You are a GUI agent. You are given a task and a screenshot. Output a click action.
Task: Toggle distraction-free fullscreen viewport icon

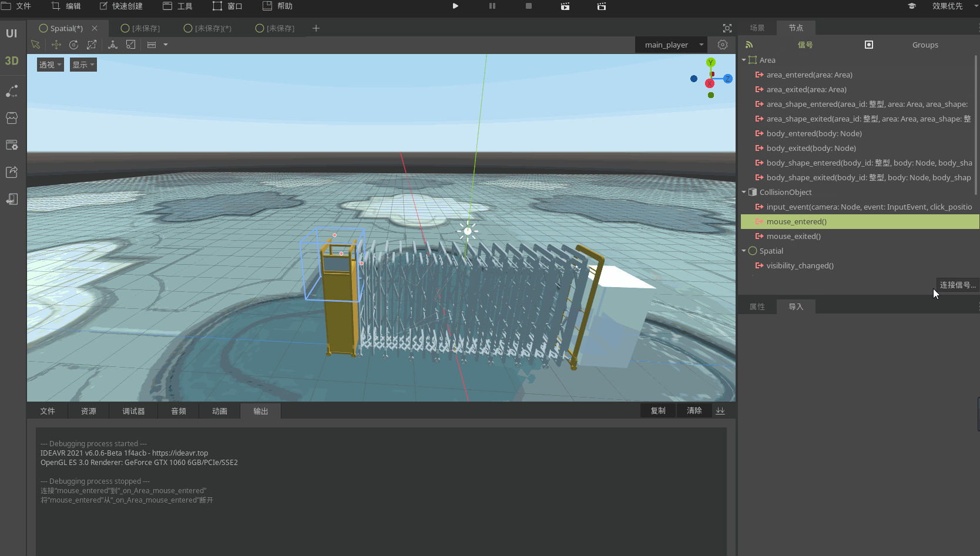tap(727, 28)
